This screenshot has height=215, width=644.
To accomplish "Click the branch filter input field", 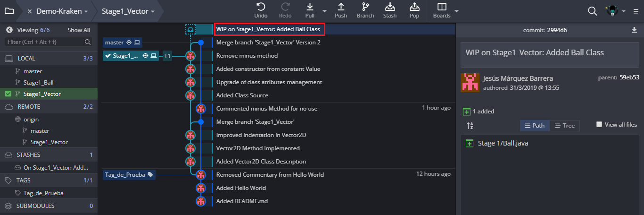I will 49,42.
